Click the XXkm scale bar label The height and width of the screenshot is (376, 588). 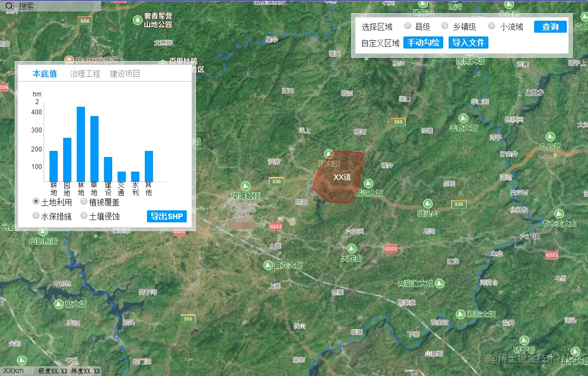tap(14, 371)
